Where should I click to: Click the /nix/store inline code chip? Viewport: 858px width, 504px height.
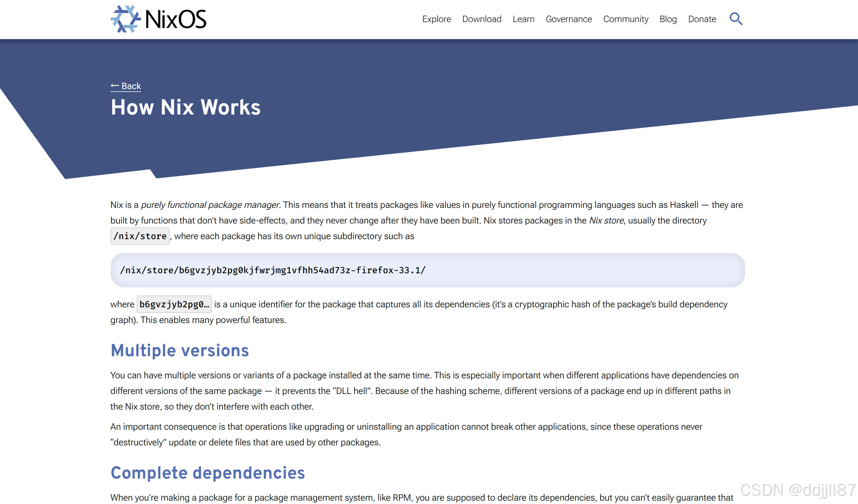pyautogui.click(x=140, y=236)
